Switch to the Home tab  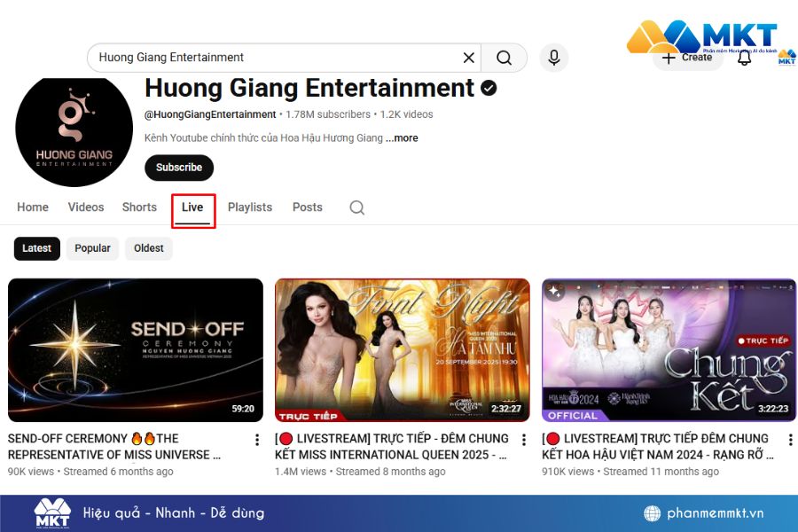pos(33,207)
